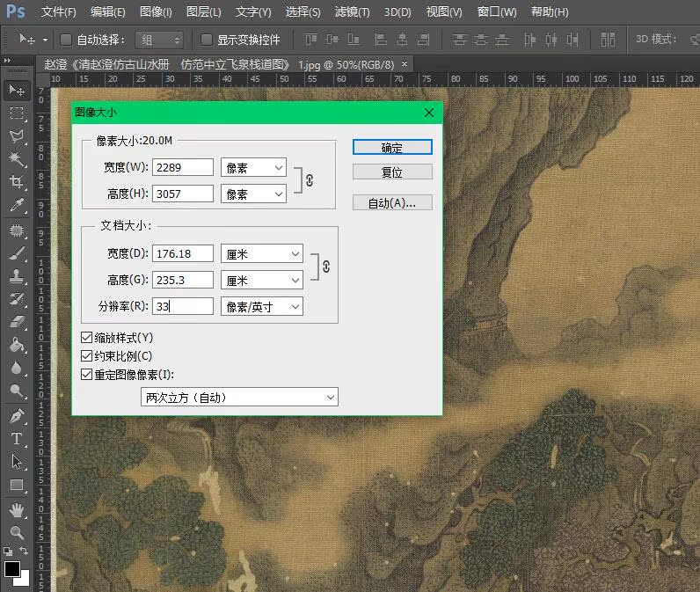The image size is (700, 592).
Task: Swap foreground and background colors
Action: pyautogui.click(x=24, y=551)
